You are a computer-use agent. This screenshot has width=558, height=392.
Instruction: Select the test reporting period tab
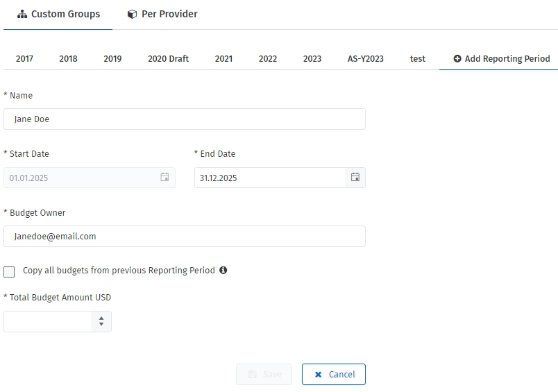[x=417, y=59]
